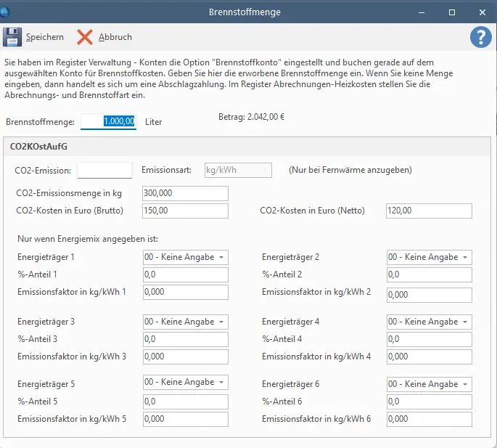The height and width of the screenshot is (448, 497).
Task: Click the application icon in the title bar
Action: click(4, 12)
